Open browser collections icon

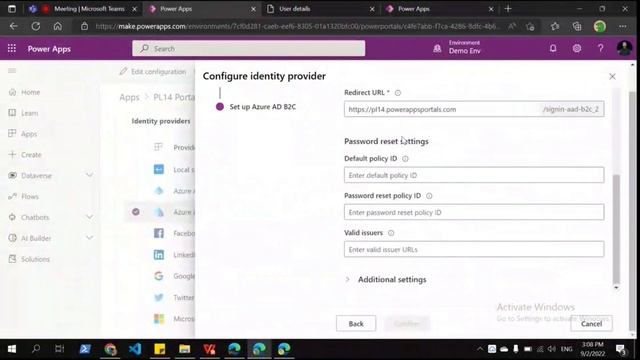pyautogui.click(x=577, y=27)
